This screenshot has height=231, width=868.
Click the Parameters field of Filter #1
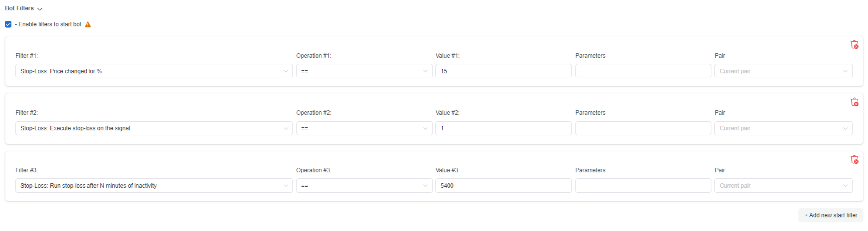click(x=643, y=71)
